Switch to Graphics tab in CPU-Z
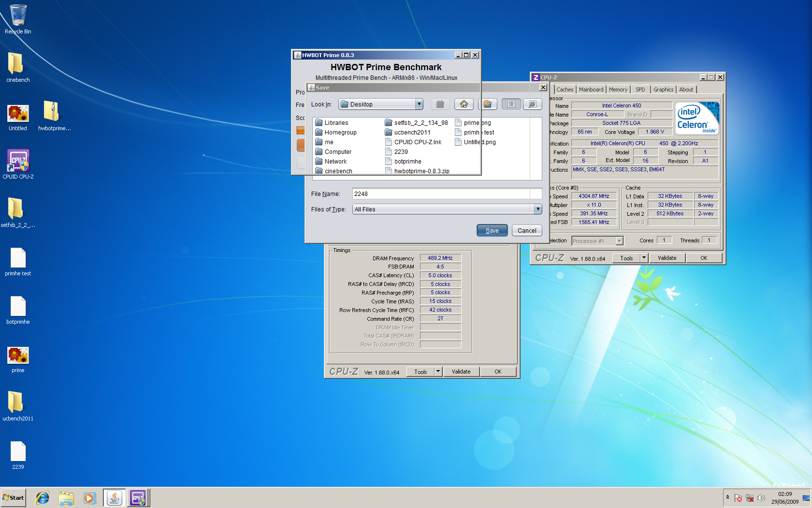This screenshot has height=508, width=812. point(663,90)
